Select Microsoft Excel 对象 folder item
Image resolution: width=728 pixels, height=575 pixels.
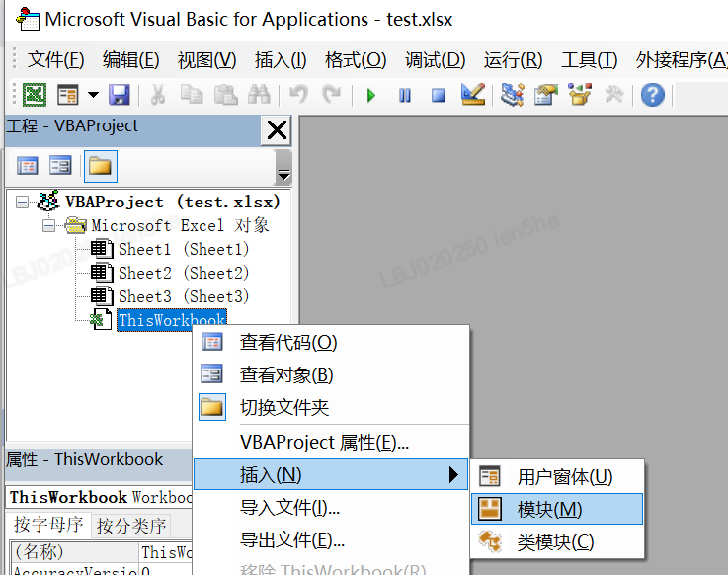coord(180,225)
